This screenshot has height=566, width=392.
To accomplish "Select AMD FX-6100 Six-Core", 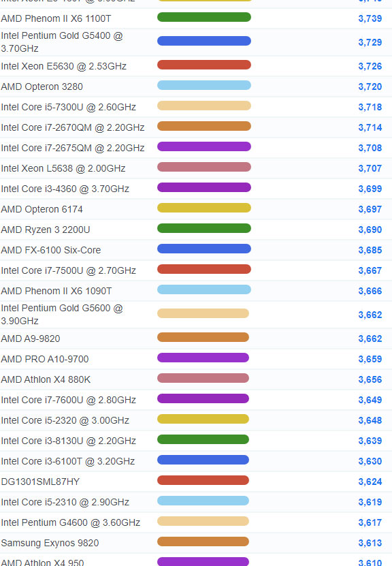I will coord(51,250).
